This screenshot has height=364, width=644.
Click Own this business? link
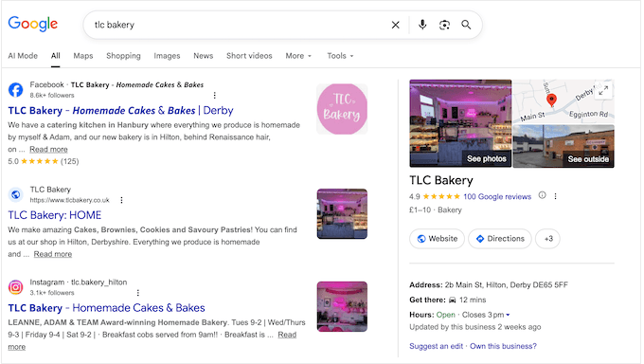(x=503, y=346)
